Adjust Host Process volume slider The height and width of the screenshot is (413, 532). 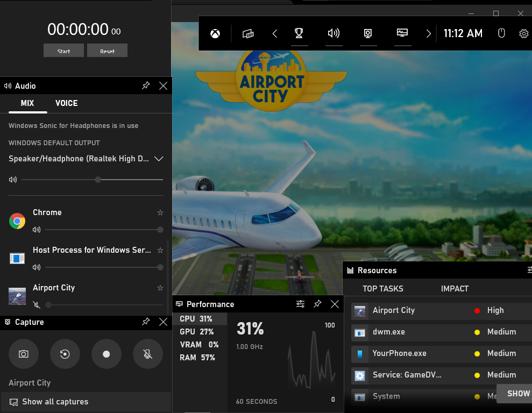tap(104, 267)
